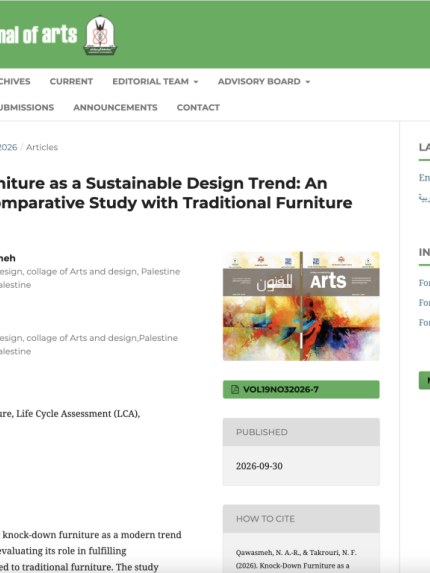Expand the Editorial Team dropdown arrow

[x=196, y=82]
